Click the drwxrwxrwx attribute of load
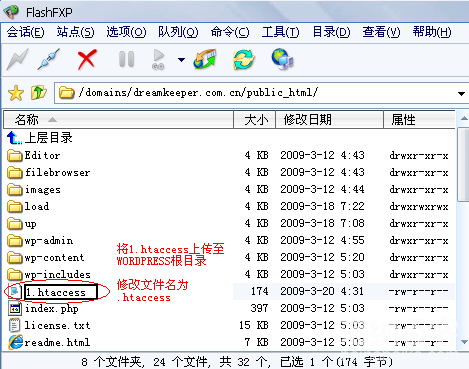The image size is (469, 369). coord(419,207)
